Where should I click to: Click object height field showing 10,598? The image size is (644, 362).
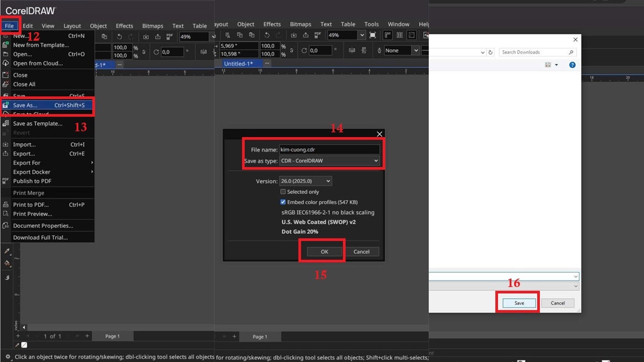(238, 54)
